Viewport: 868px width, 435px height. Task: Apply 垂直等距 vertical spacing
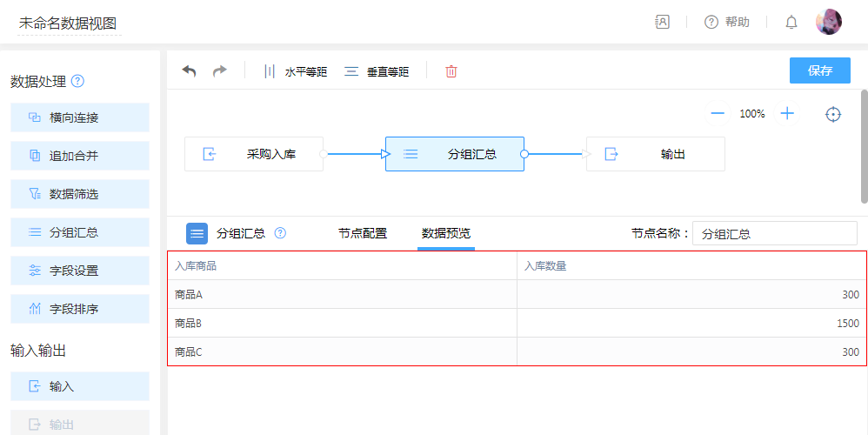[x=377, y=71]
